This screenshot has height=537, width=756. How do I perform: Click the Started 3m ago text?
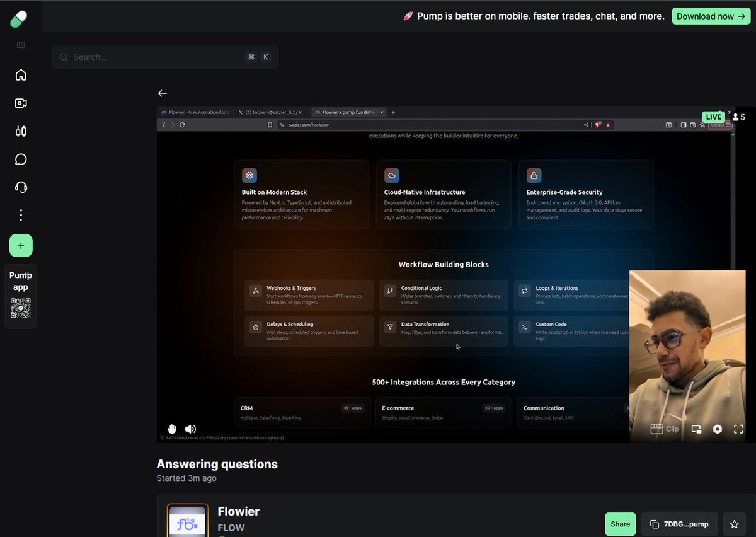186,478
